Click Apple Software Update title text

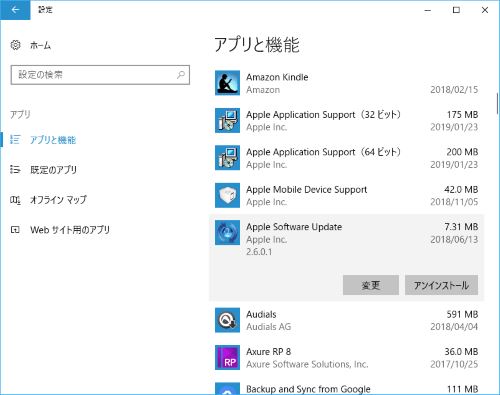[294, 227]
